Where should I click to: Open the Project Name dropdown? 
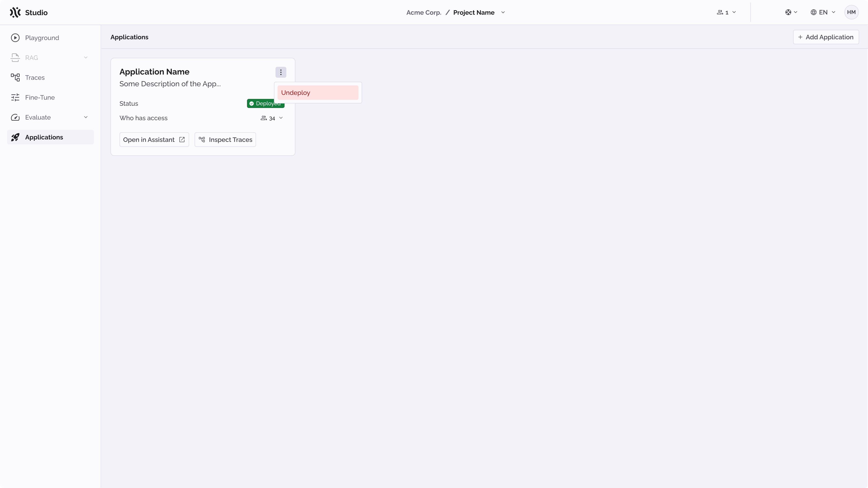click(x=503, y=12)
